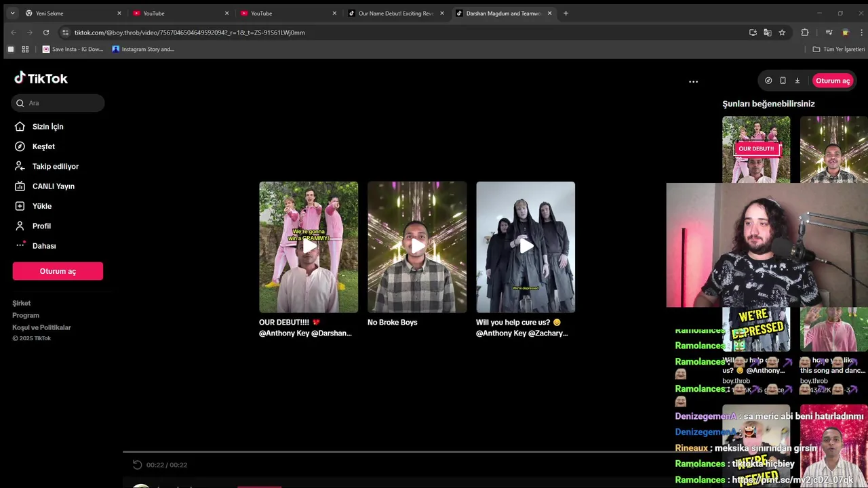The width and height of the screenshot is (868, 488).
Task: Close the Our Name Debut tab
Action: (442, 13)
